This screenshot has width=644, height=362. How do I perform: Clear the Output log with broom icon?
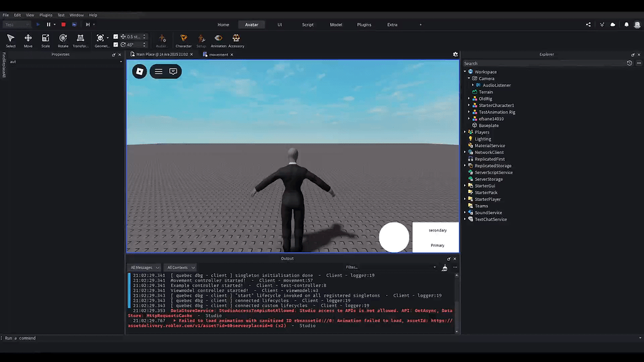click(x=445, y=268)
